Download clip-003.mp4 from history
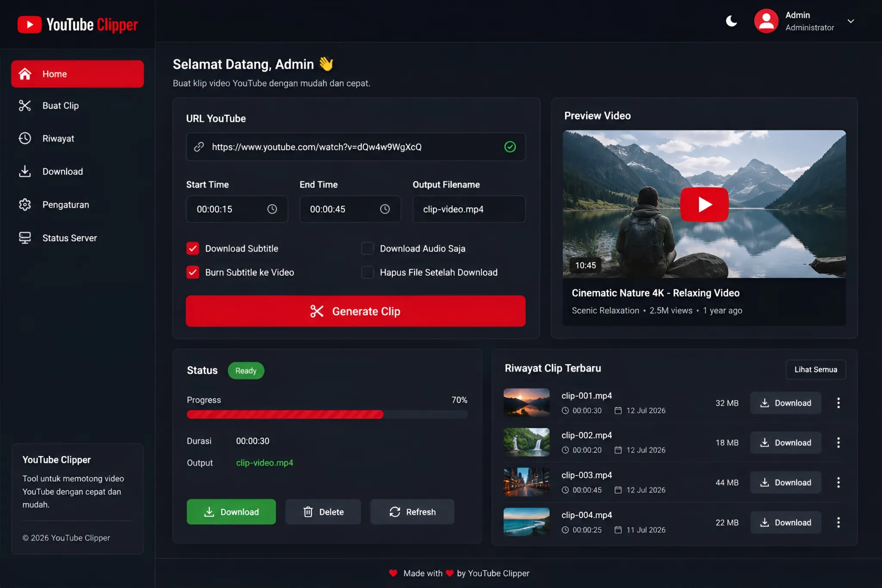The height and width of the screenshot is (588, 882). pos(786,482)
